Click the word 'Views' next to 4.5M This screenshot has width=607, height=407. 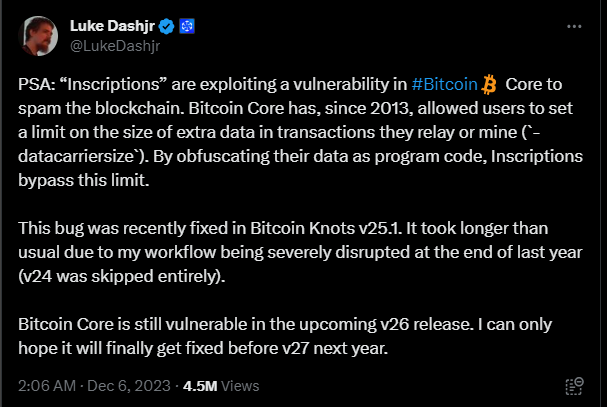coord(240,386)
